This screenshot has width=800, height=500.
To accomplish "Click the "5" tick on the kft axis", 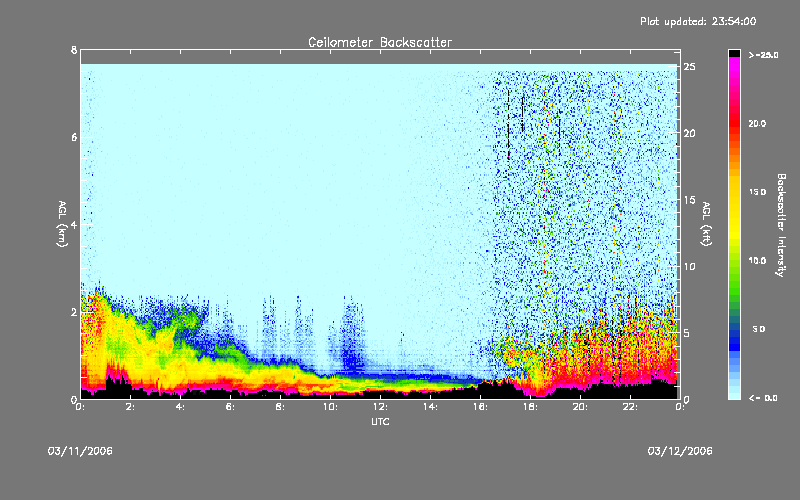I will click(687, 333).
